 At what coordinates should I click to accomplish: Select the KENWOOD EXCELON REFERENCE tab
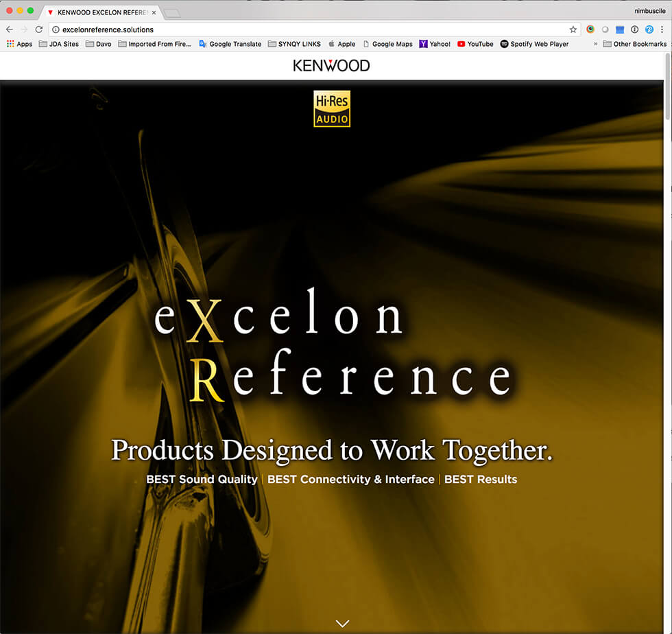101,12
